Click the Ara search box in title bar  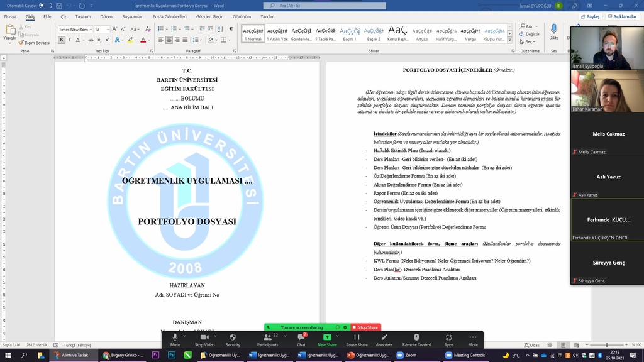325,5
